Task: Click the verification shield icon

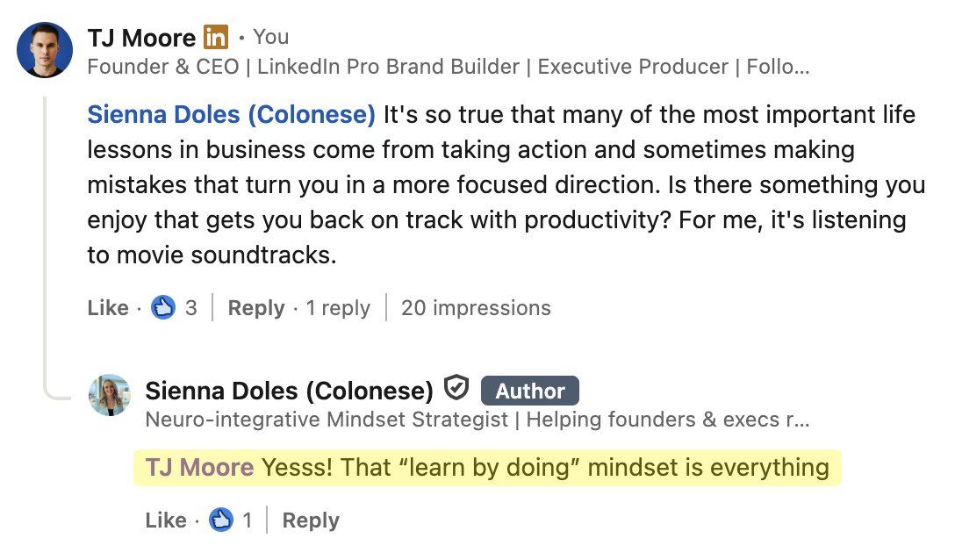Action: coord(456,388)
